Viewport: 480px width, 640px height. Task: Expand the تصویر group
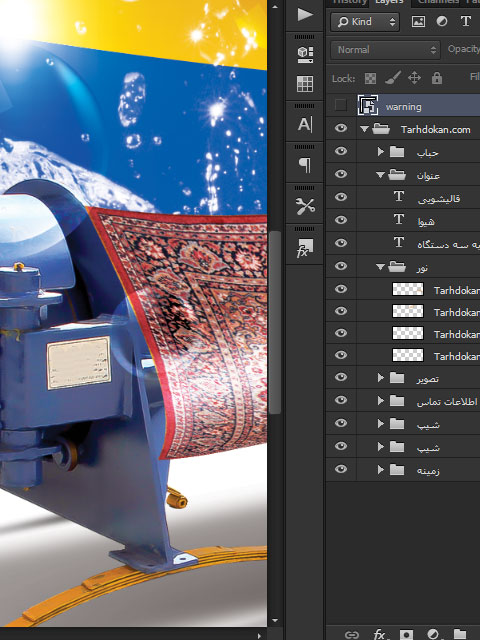[x=380, y=378]
